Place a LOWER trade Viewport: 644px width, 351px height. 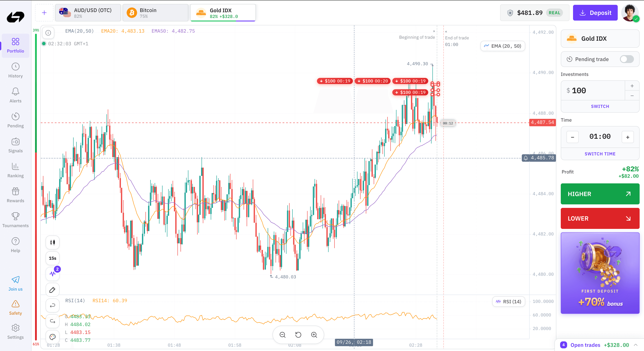pos(600,218)
